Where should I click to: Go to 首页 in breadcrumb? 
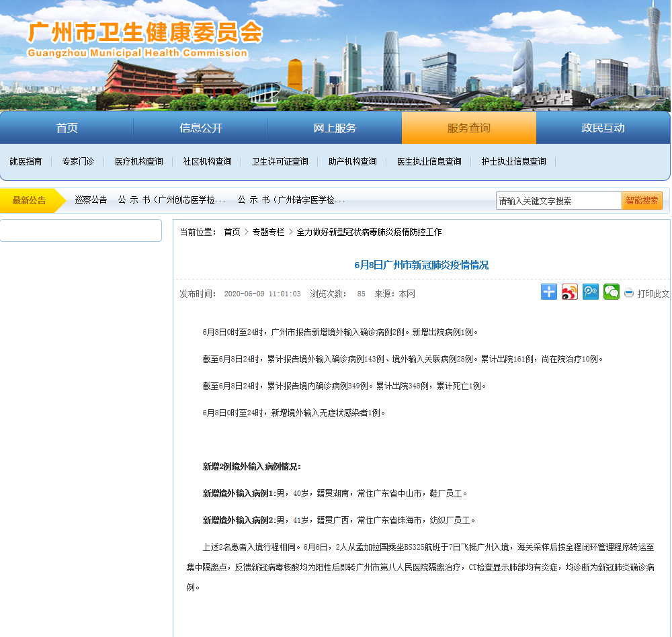(x=233, y=232)
